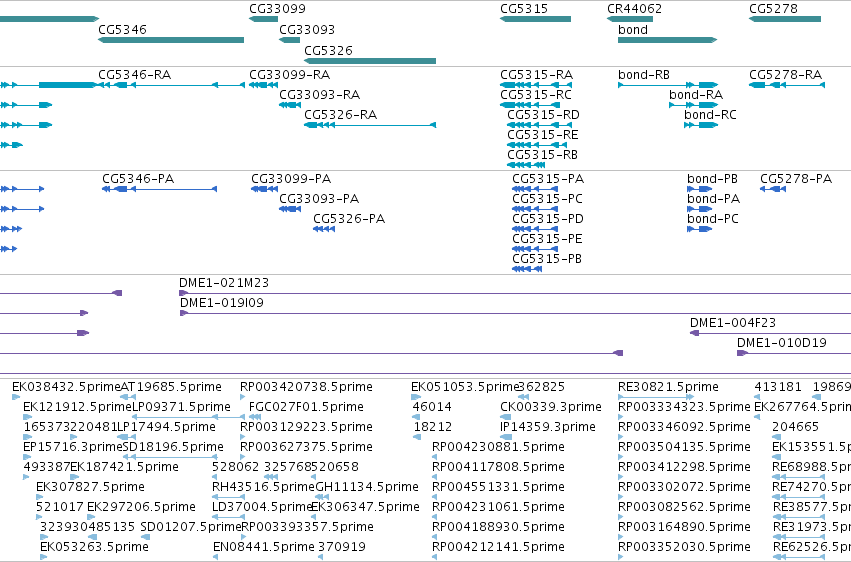The image size is (851, 562).
Task: Click the CG5326 gene bar
Action: pos(370,61)
